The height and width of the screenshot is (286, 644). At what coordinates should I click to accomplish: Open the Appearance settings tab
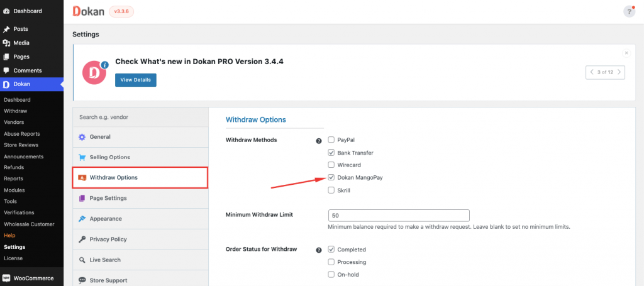coord(140,219)
